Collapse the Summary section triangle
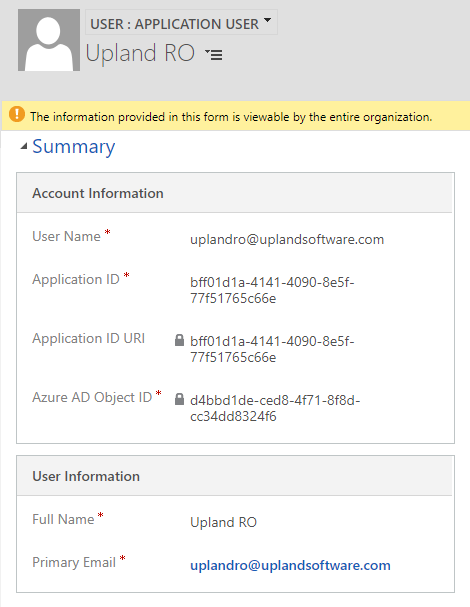The height and width of the screenshot is (607, 470). (x=24, y=146)
